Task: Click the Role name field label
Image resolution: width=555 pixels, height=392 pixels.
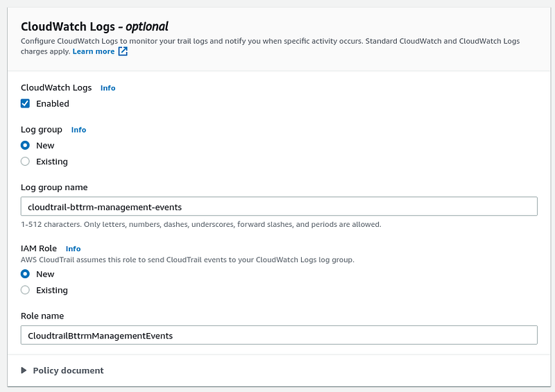Action: coord(42,316)
